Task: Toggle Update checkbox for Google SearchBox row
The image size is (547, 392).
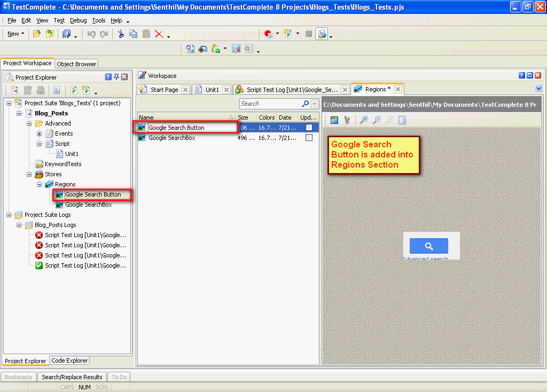Action: pos(309,138)
